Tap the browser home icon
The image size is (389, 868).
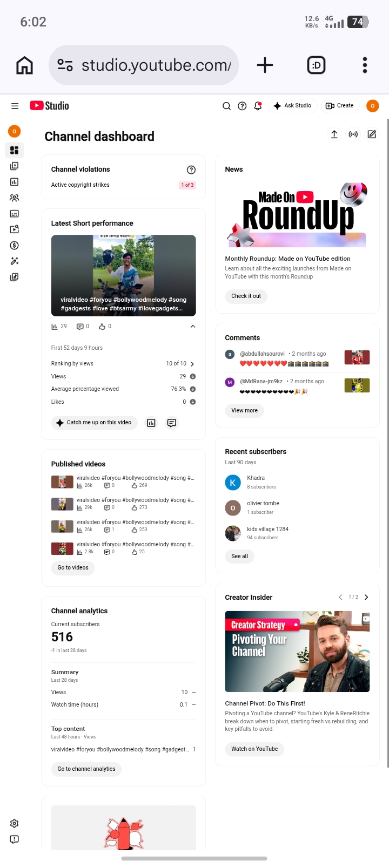coord(25,65)
